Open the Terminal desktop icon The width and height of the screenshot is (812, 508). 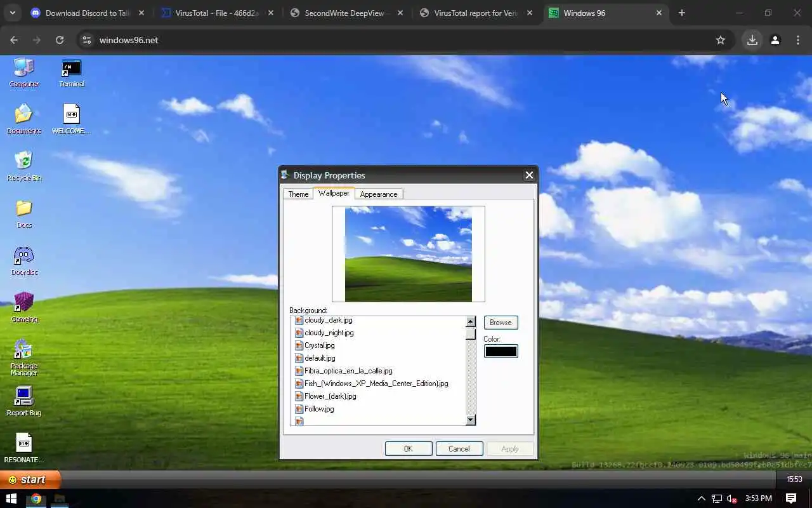coord(72,72)
